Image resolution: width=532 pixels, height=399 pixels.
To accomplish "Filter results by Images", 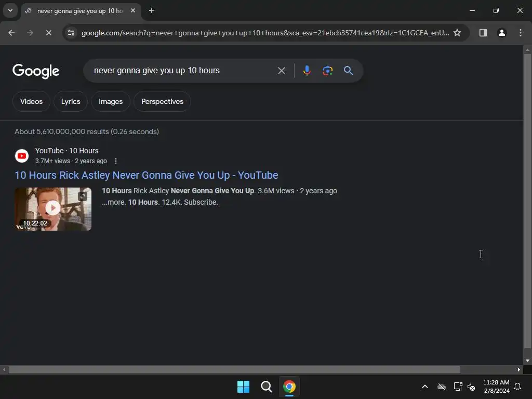I will point(111,101).
